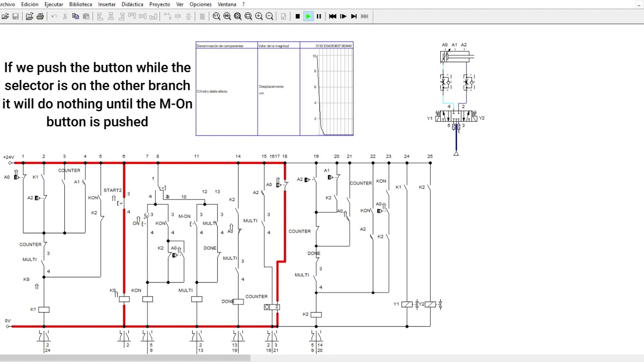This screenshot has height=362, width=644.
Task: Select the K2 relay coil
Action: [x=316, y=315]
